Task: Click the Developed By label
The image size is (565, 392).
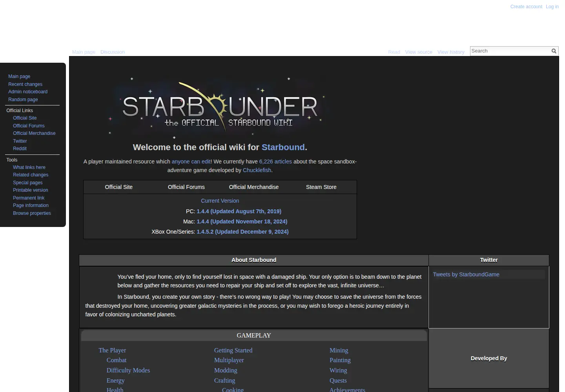Action: (489, 358)
